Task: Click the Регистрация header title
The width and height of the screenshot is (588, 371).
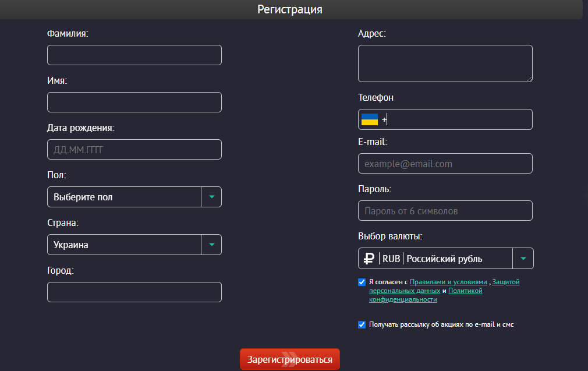Action: click(x=290, y=9)
